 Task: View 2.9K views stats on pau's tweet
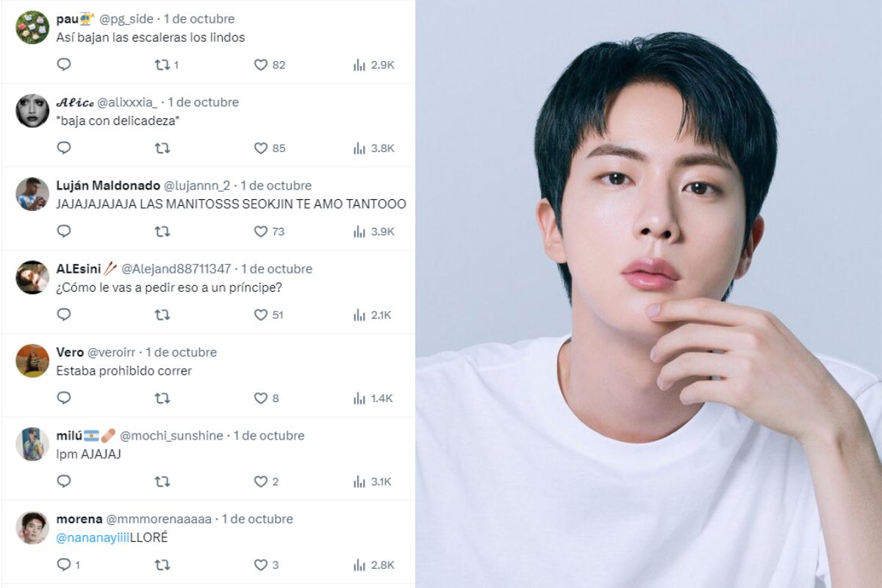click(373, 65)
